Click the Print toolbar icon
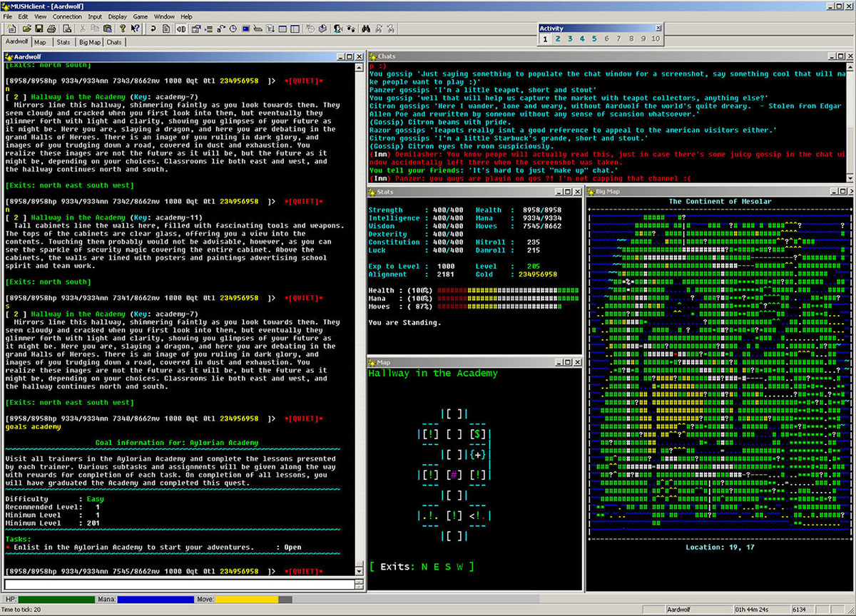This screenshot has height=616, width=856. 51,29
